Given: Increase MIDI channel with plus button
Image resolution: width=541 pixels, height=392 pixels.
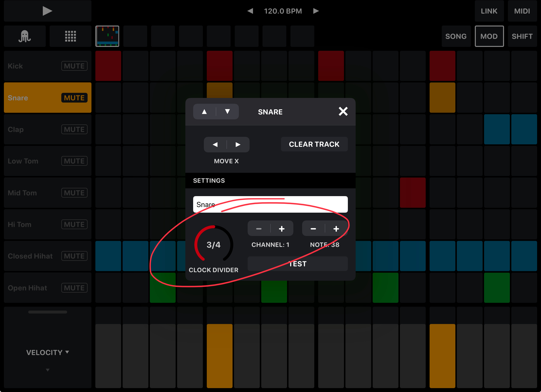Looking at the screenshot, I should click(282, 229).
